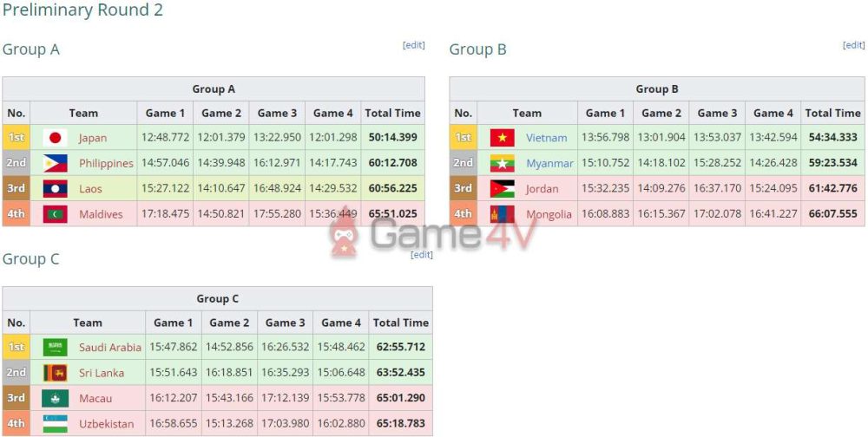Click the Uzbekistan flag icon
The width and height of the screenshot is (868, 437).
(55, 423)
